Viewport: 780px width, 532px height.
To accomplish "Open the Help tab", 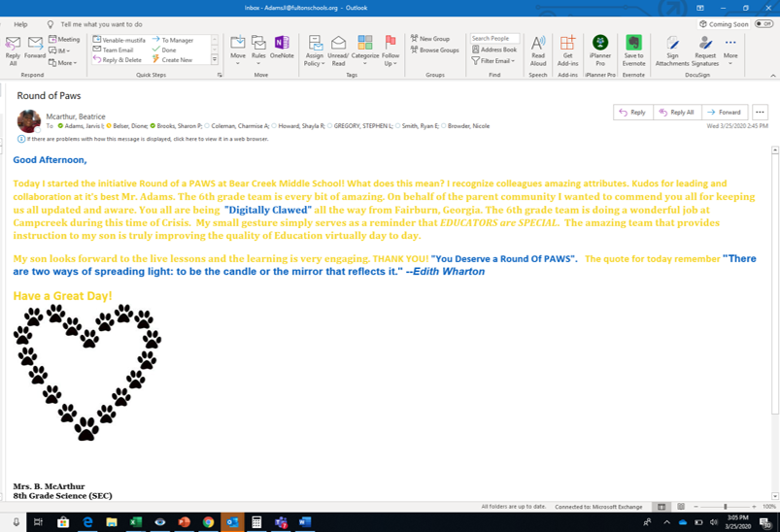I will tap(20, 24).
